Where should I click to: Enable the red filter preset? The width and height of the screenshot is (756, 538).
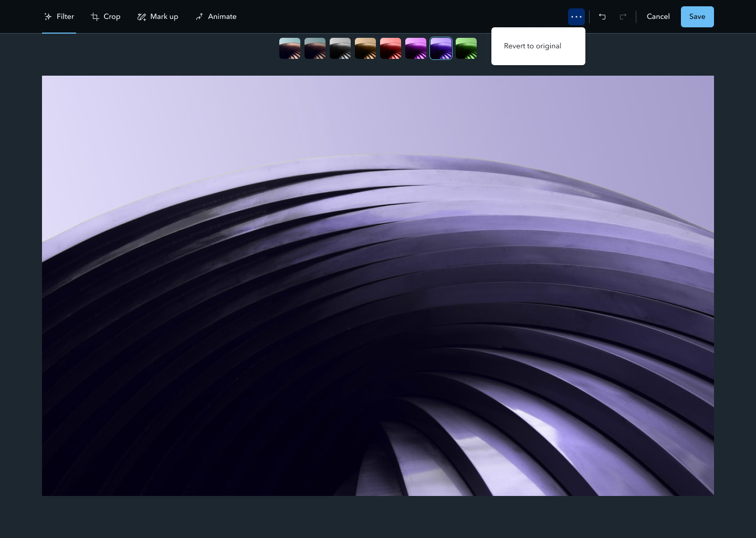point(391,48)
